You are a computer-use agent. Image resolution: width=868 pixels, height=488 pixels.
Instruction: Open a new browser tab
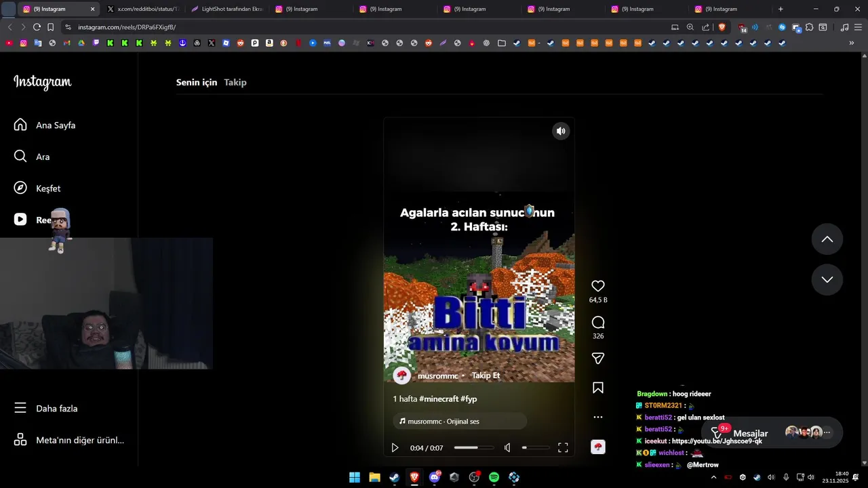(x=781, y=9)
